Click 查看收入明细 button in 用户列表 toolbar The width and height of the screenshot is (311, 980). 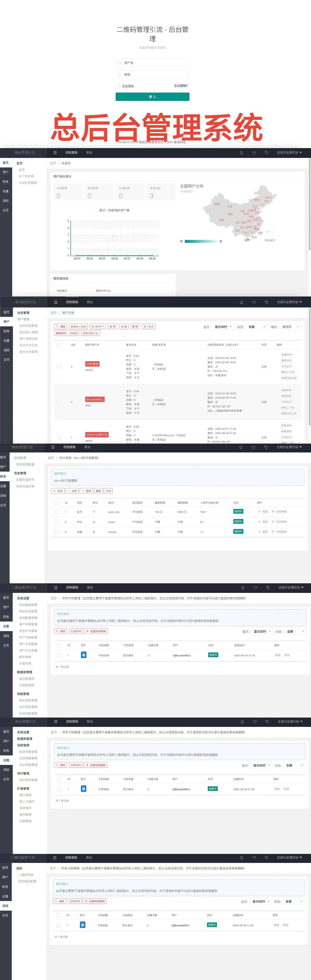(79, 326)
